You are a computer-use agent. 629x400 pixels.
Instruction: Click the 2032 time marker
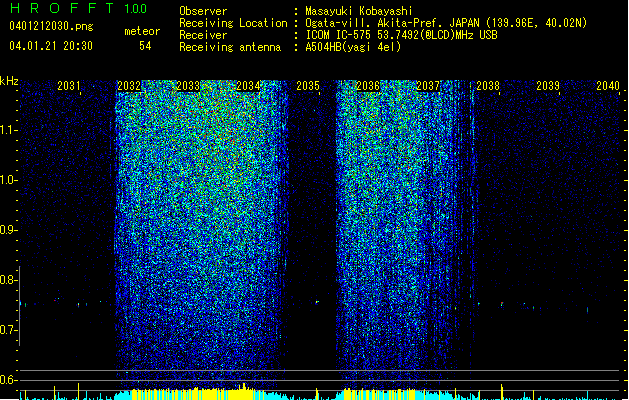[x=129, y=86]
